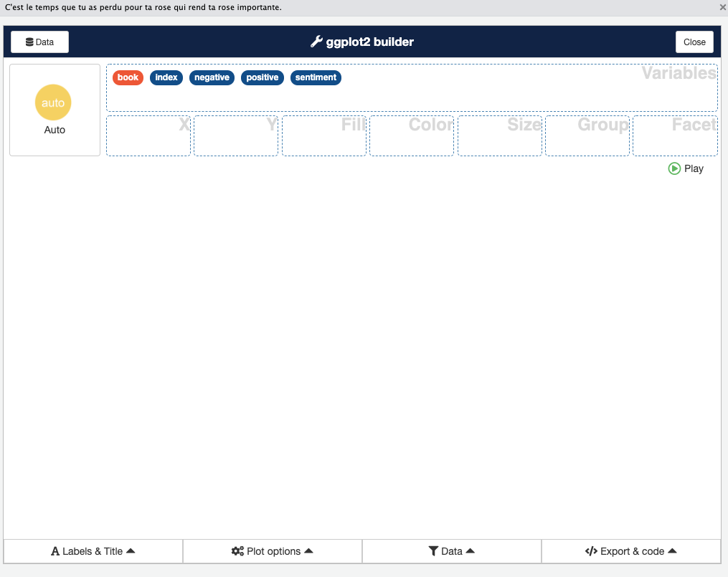728x577 pixels.
Task: Select the sentiment variable badge
Action: [x=316, y=77]
